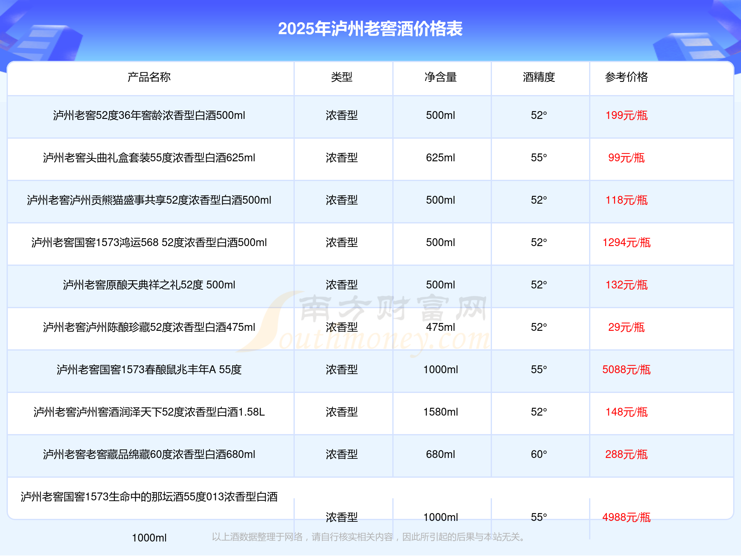Click 55° in the 99元/瓶 row

(539, 158)
